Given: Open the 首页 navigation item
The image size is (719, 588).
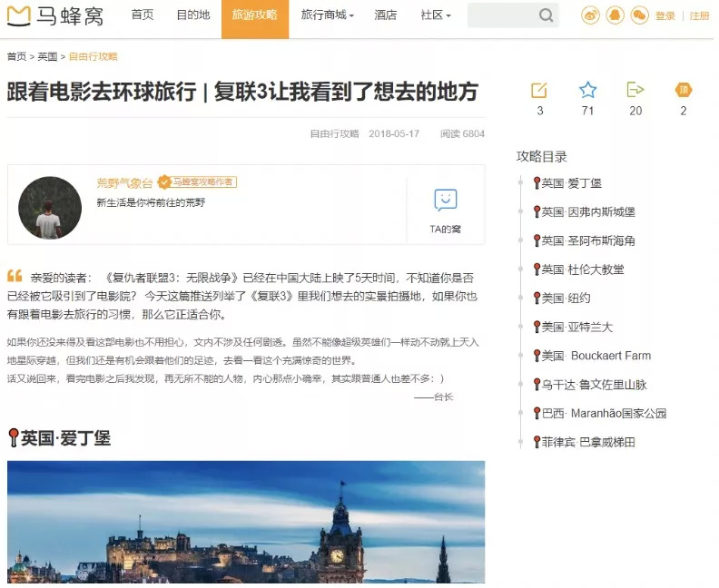Looking at the screenshot, I should tap(143, 15).
